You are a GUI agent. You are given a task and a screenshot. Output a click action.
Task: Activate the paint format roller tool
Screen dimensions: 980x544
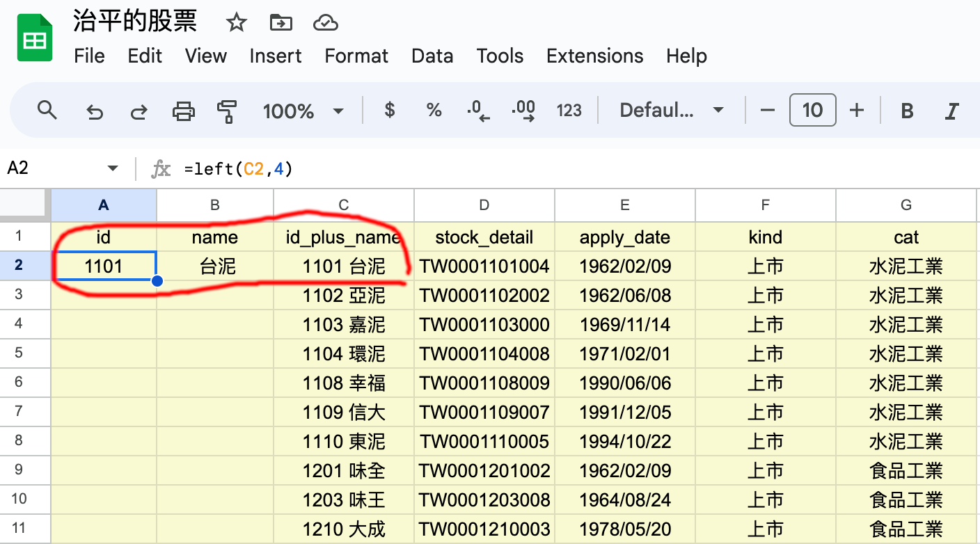pos(227,111)
